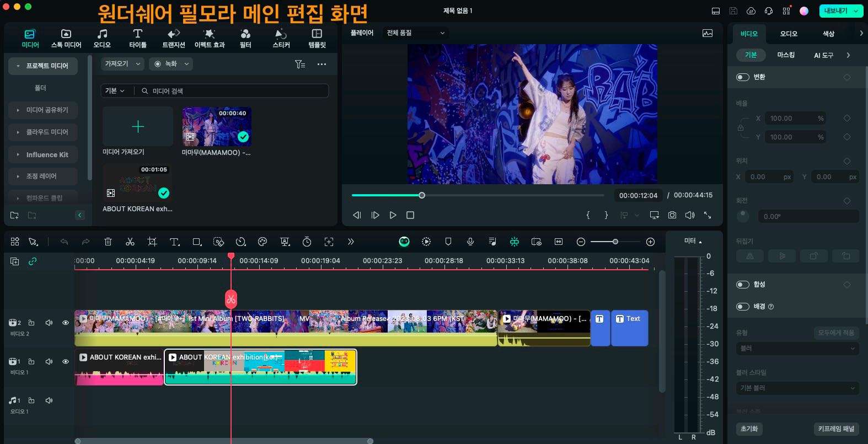The image size is (868, 444).
Task: Open the speed tool in timeline toolbar
Action: pos(240,242)
